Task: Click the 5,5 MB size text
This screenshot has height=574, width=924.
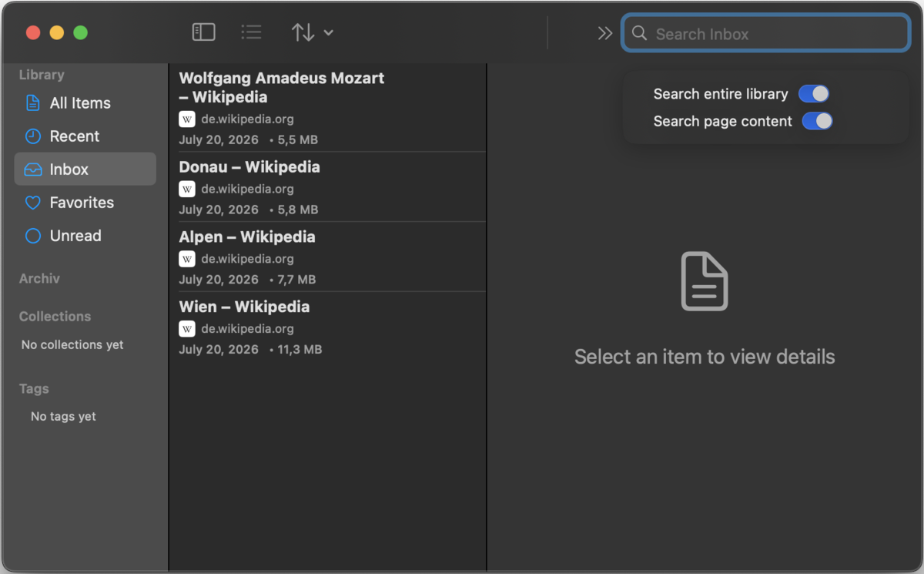Action: pos(298,140)
